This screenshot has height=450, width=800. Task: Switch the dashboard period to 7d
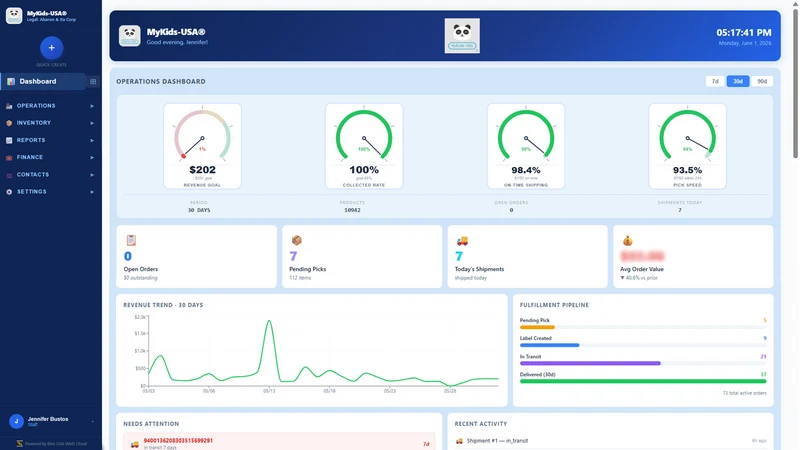715,82
